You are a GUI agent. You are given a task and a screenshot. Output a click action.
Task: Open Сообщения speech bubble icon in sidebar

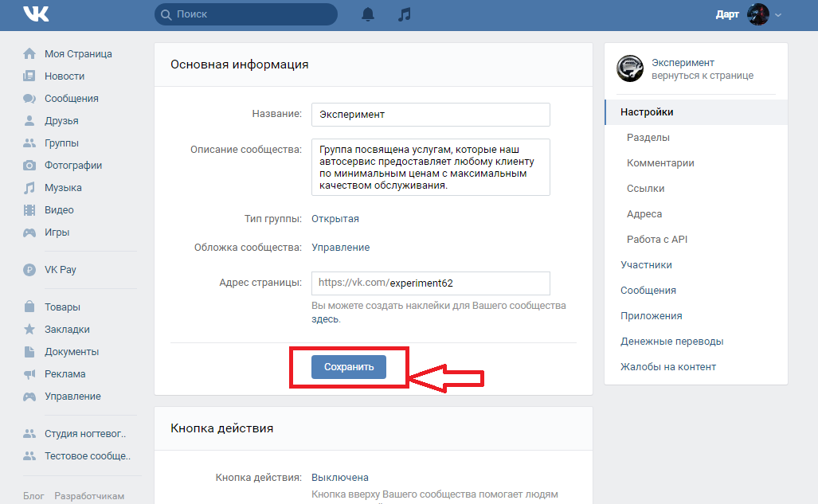pyautogui.click(x=29, y=99)
